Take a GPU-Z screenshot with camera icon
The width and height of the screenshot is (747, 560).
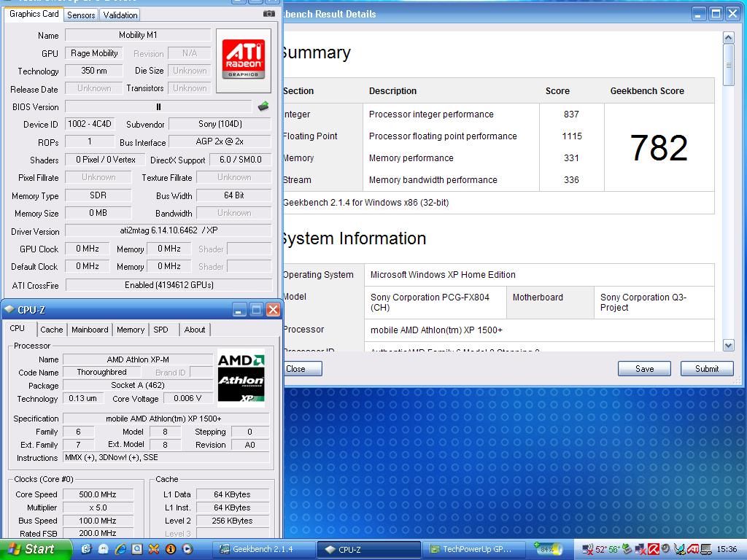click(x=269, y=13)
